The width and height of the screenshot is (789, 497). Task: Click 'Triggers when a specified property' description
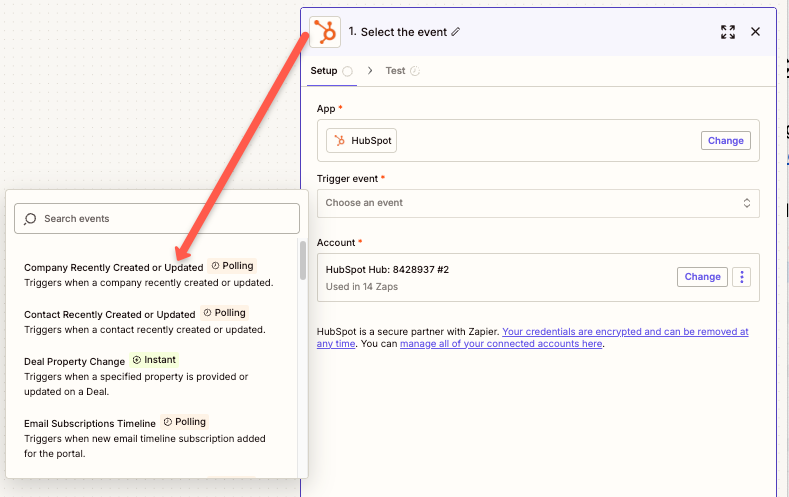coord(136,384)
